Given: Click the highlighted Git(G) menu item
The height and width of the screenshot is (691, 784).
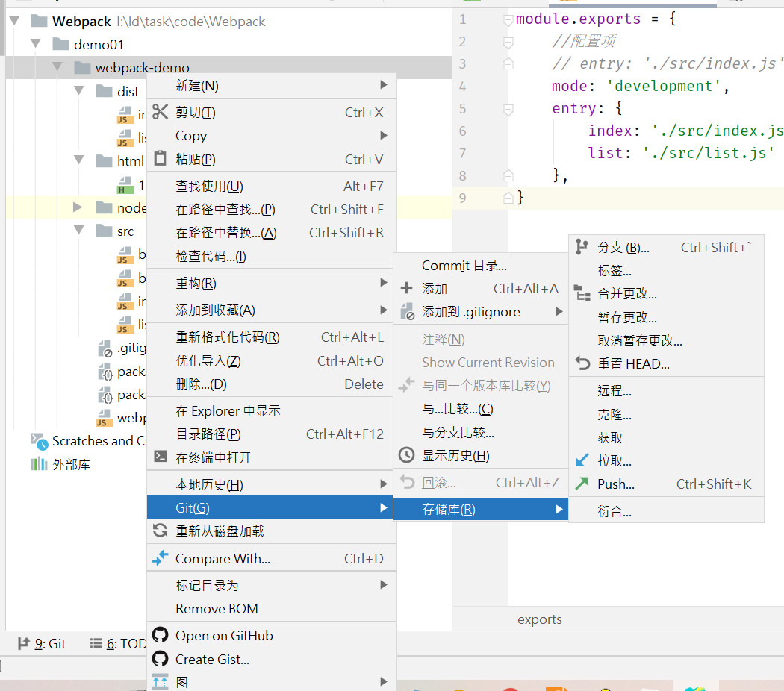Looking at the screenshot, I should pyautogui.click(x=272, y=507).
